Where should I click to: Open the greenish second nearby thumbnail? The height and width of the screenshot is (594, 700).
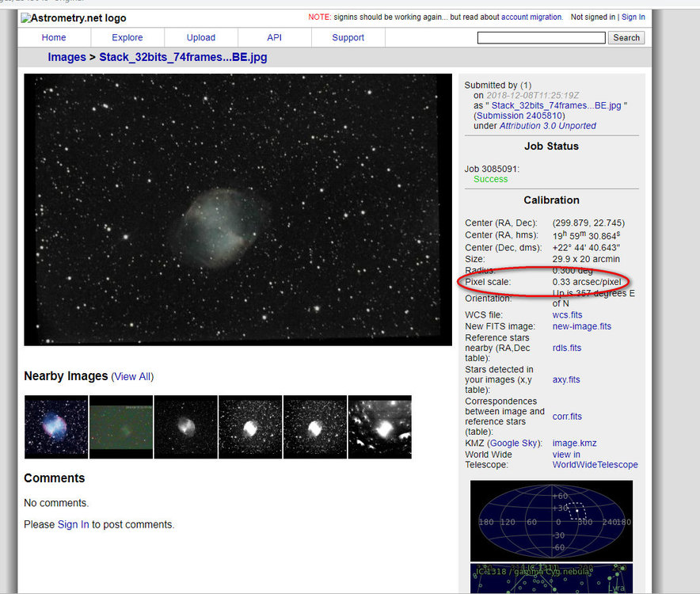click(x=121, y=427)
